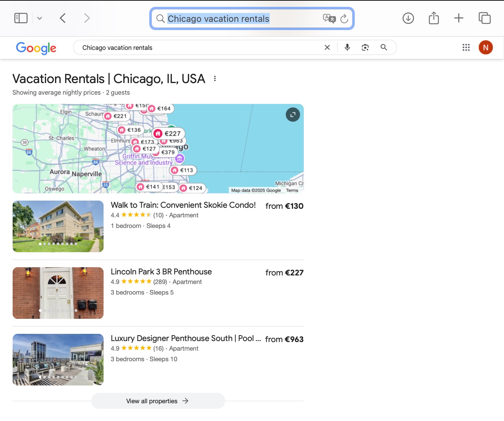Clear the search query with the X

pyautogui.click(x=327, y=47)
